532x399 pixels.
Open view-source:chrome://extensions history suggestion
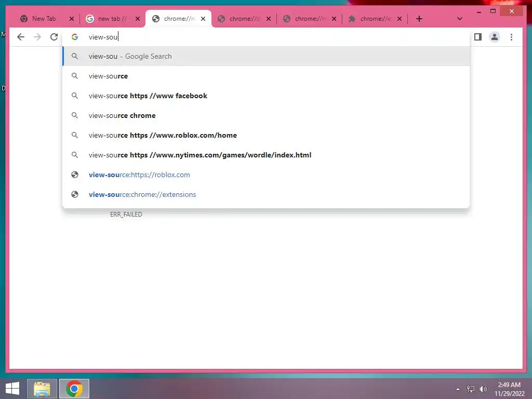pos(266,194)
